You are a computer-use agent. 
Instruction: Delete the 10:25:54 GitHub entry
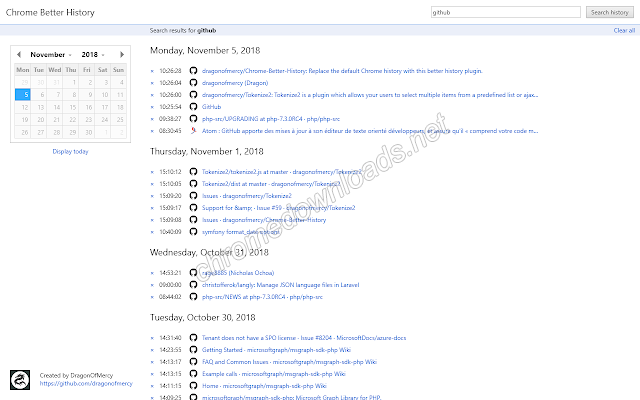152,107
